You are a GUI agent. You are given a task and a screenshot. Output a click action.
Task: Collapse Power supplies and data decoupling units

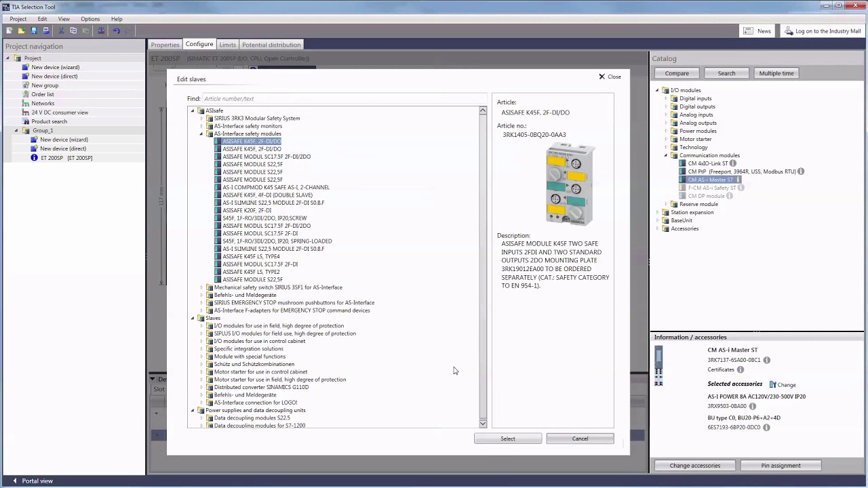point(193,410)
